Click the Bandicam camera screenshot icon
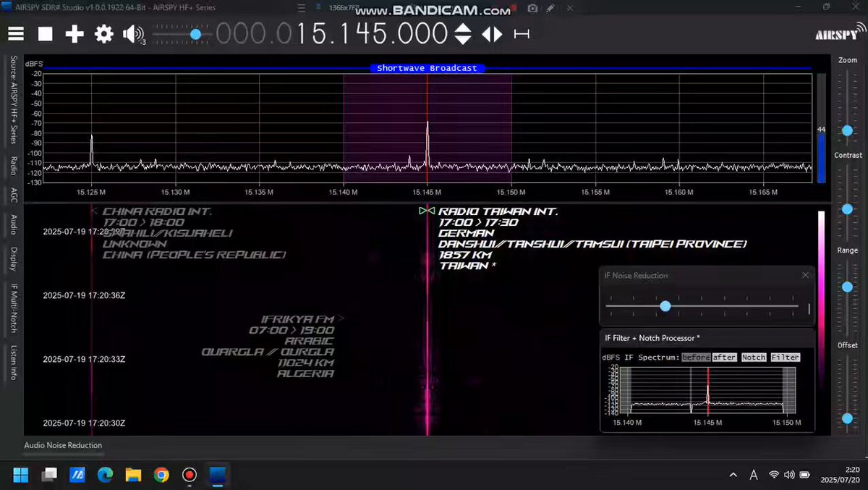 [532, 7]
